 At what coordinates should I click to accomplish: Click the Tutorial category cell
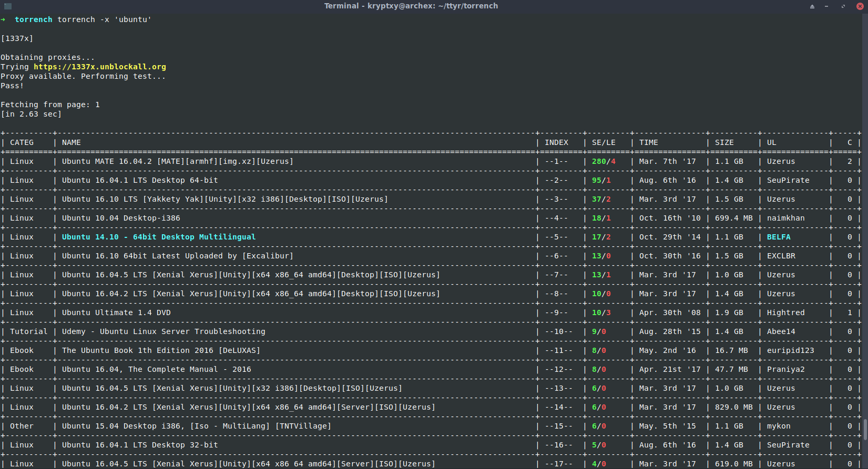29,331
